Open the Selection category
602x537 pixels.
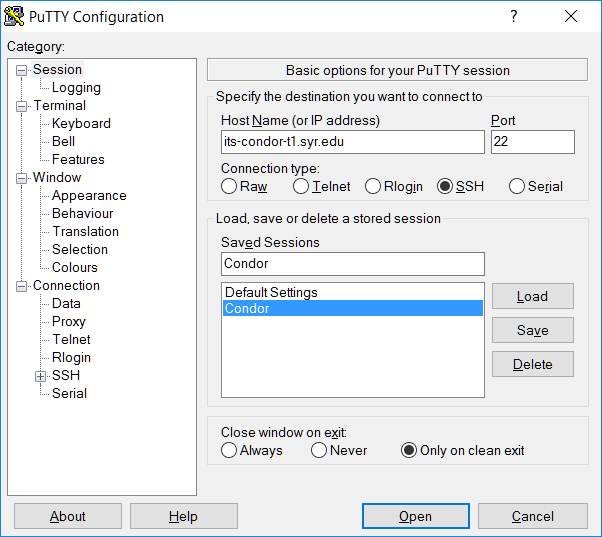point(80,249)
